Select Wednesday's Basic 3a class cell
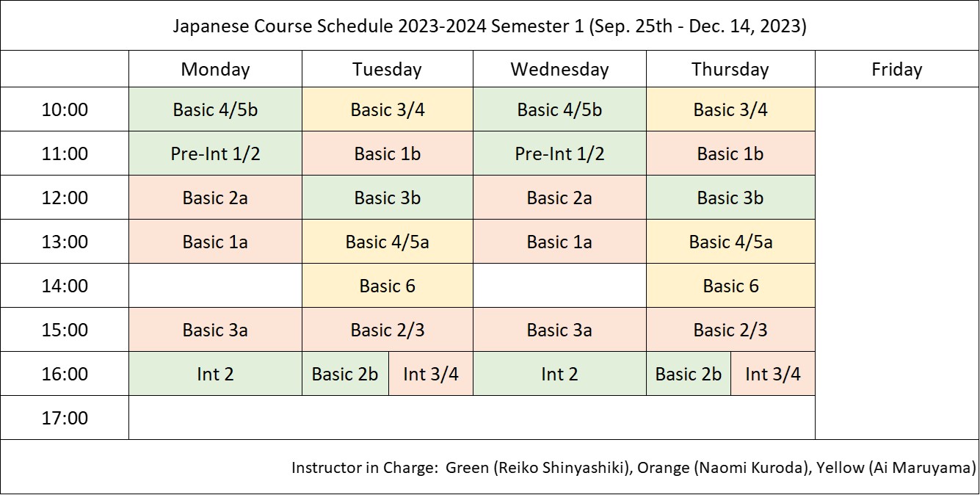This screenshot has height=495, width=980. [x=559, y=330]
